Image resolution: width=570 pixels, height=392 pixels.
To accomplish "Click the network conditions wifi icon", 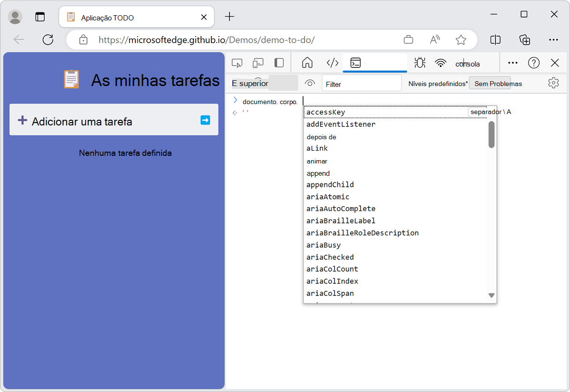I will click(440, 62).
